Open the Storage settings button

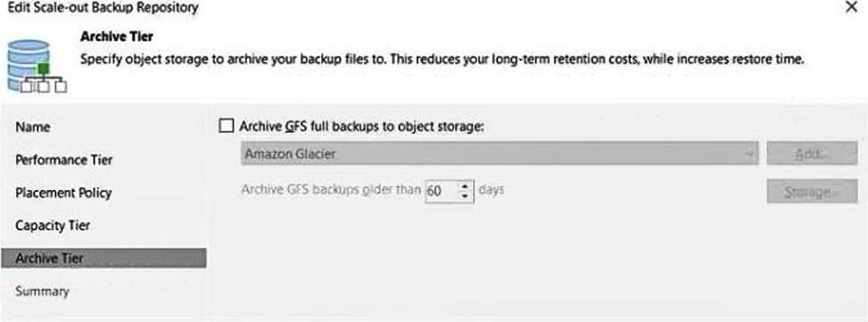pos(812,192)
